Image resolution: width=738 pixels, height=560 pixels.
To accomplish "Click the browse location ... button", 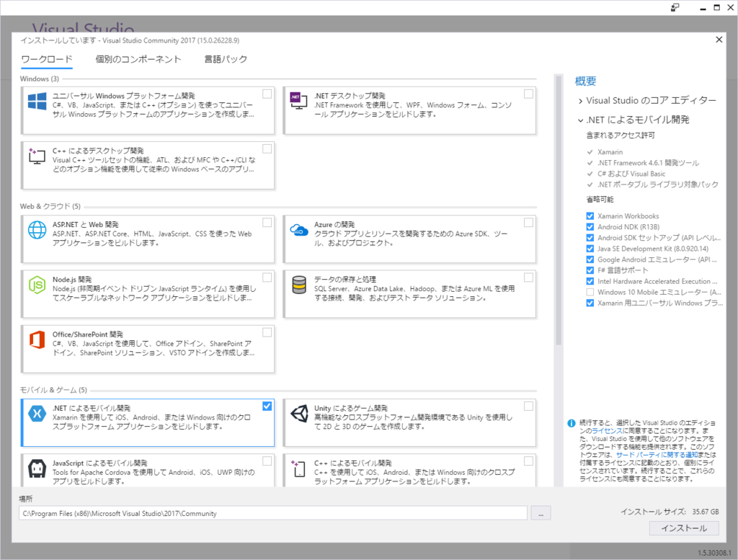I will [x=541, y=513].
